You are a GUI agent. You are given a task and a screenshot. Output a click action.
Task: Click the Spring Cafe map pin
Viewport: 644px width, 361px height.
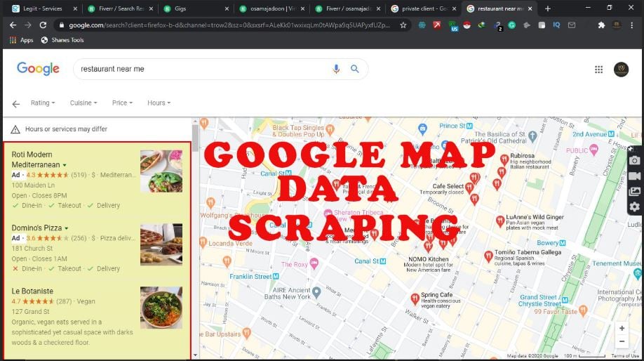point(415,299)
